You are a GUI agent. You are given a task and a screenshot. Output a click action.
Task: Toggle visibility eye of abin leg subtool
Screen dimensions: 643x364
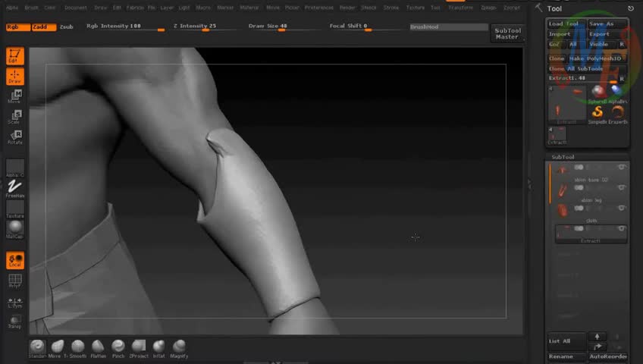click(622, 187)
